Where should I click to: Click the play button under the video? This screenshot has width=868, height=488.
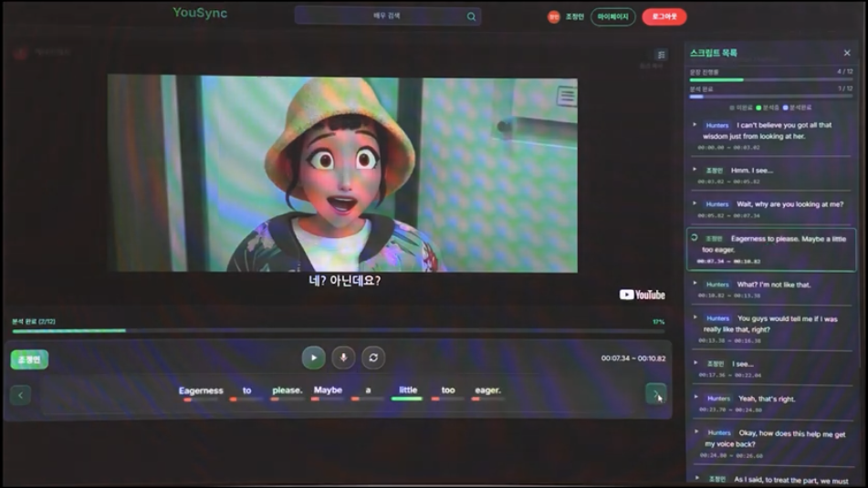click(x=313, y=358)
